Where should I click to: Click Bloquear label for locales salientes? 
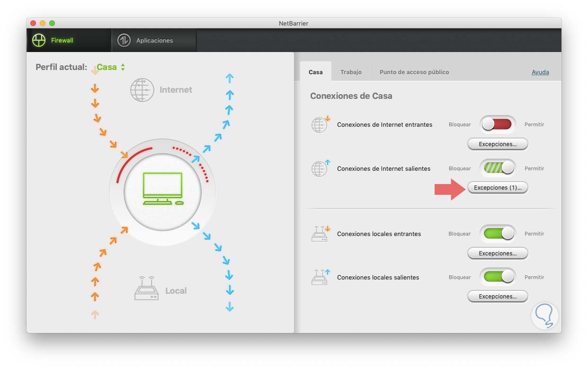460,277
